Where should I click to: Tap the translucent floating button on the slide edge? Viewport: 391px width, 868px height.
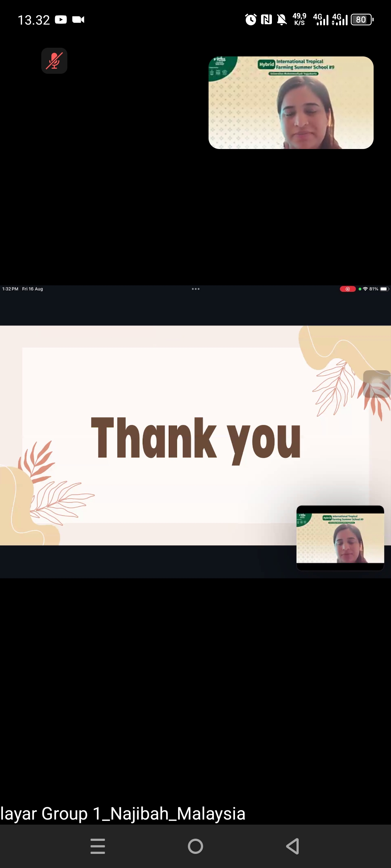[x=377, y=384]
